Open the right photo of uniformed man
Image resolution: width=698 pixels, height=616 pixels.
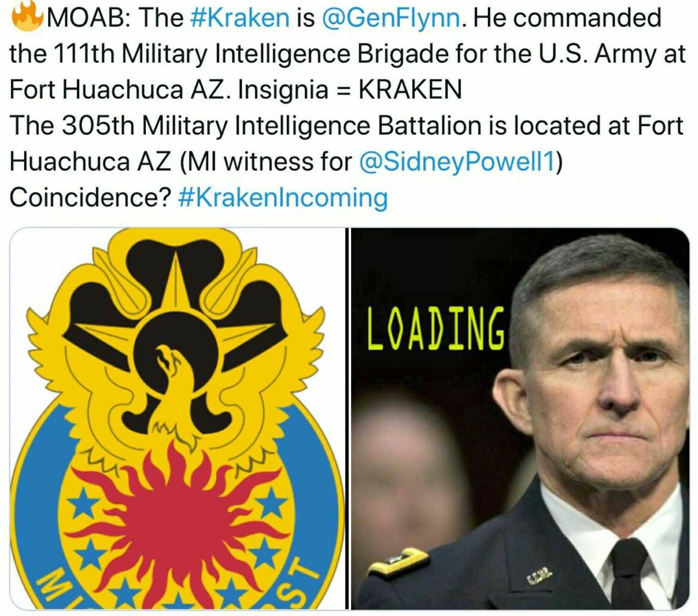pos(520,418)
